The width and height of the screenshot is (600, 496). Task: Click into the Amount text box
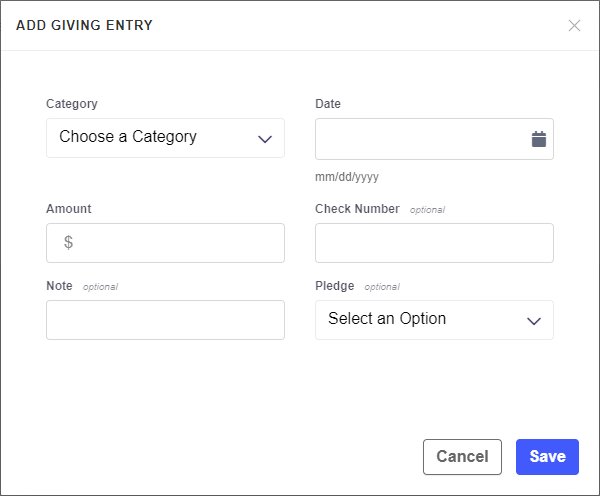coord(175,242)
